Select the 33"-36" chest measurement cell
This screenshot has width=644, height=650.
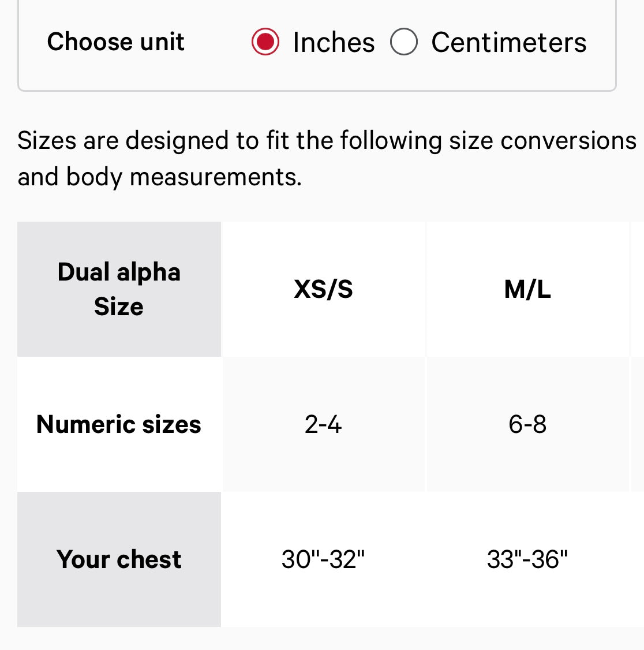click(527, 559)
